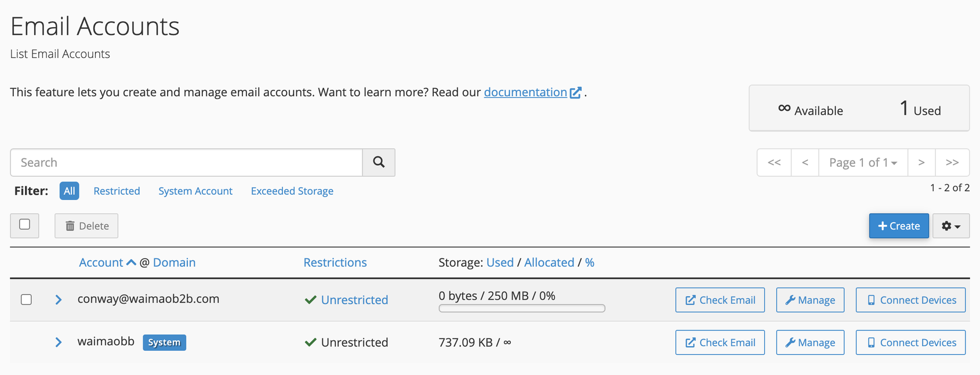Screen dimensions: 980x375
Task: Open the Page 1 of 1 dropdown
Action: coord(863,162)
